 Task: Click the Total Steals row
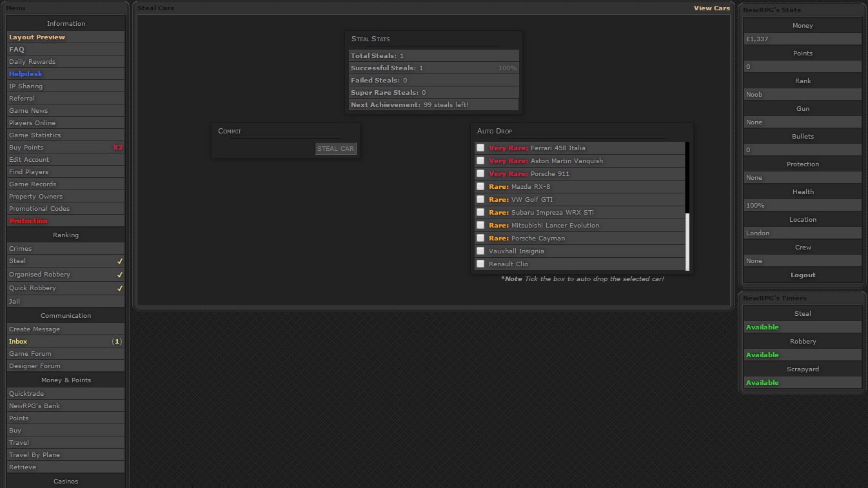click(x=433, y=56)
